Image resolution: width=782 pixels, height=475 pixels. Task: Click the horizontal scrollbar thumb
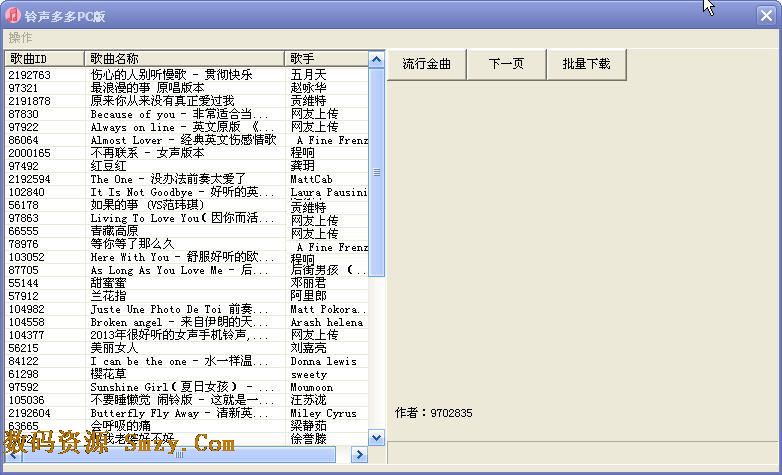click(x=179, y=455)
